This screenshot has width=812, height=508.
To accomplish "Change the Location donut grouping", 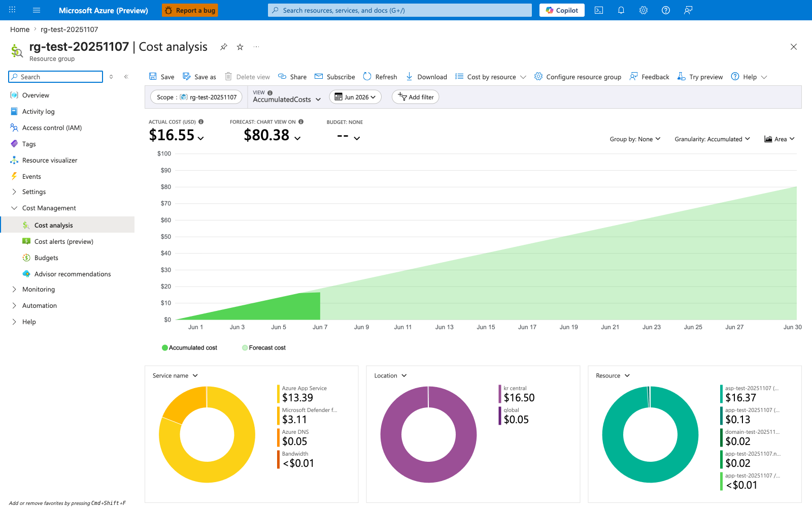I will (390, 376).
